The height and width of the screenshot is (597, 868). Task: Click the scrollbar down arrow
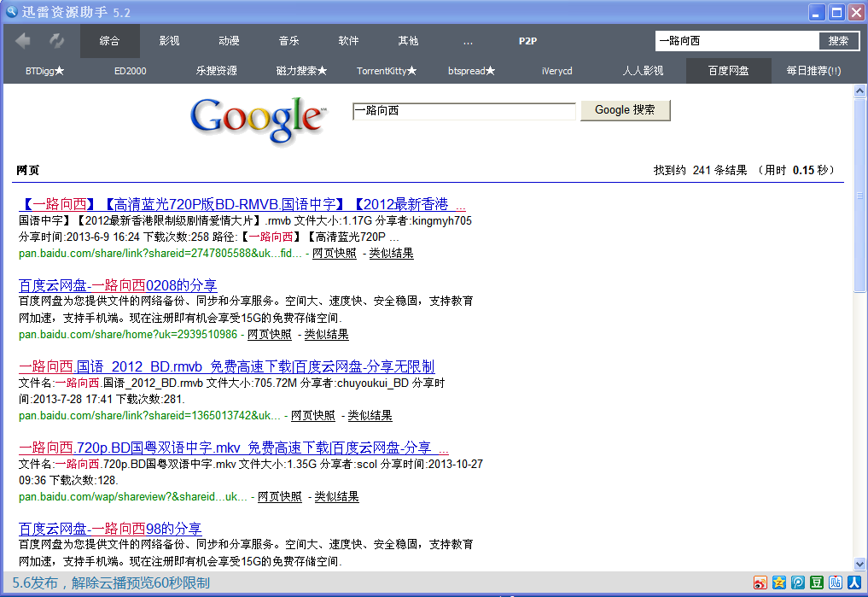coord(859,565)
